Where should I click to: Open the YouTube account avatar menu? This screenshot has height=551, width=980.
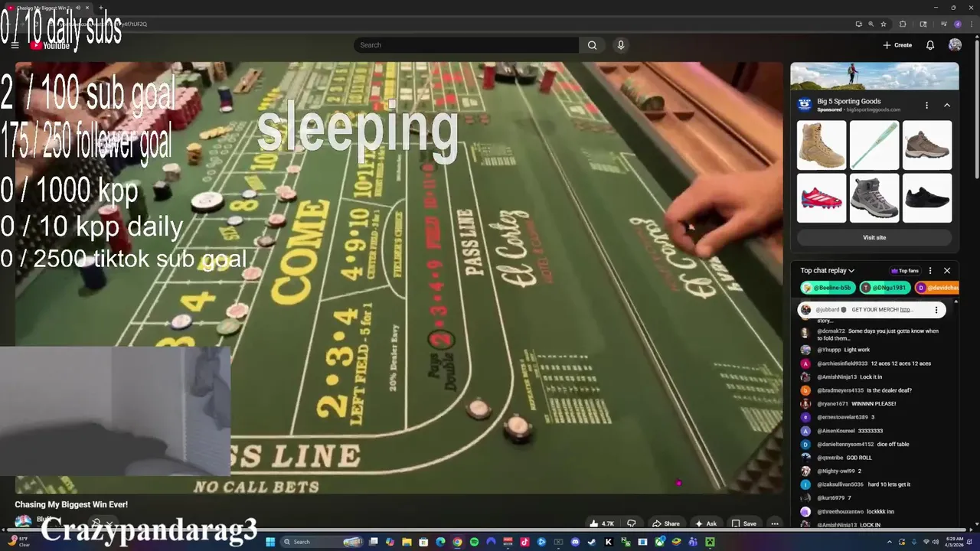pyautogui.click(x=955, y=45)
